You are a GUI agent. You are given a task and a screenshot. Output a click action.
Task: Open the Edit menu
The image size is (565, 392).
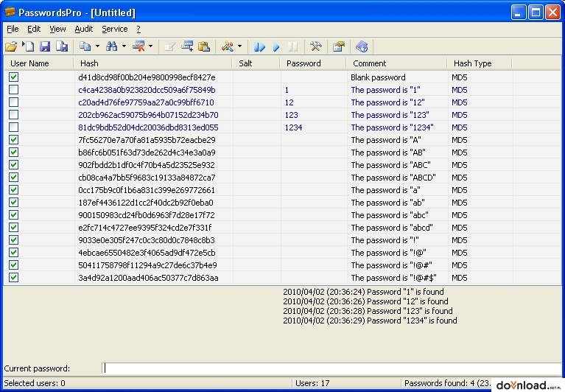pyautogui.click(x=34, y=29)
